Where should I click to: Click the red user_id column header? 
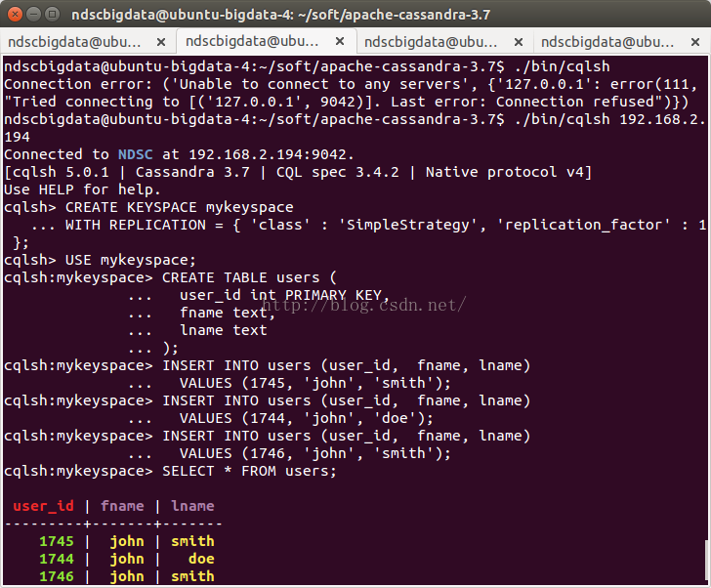(x=44, y=506)
